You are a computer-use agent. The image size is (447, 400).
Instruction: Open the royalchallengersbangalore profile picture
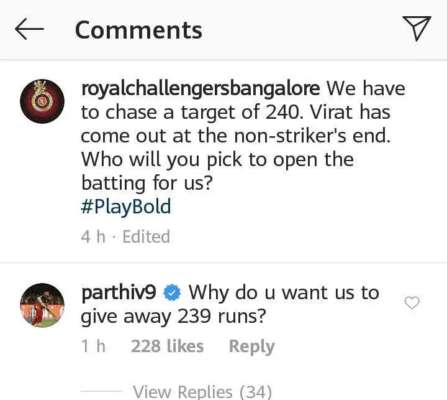[x=42, y=101]
